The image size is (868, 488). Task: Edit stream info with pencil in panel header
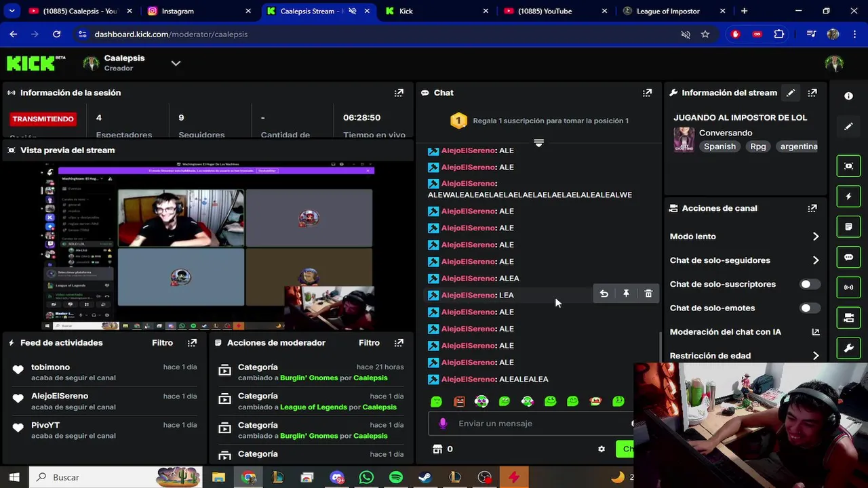click(x=791, y=93)
